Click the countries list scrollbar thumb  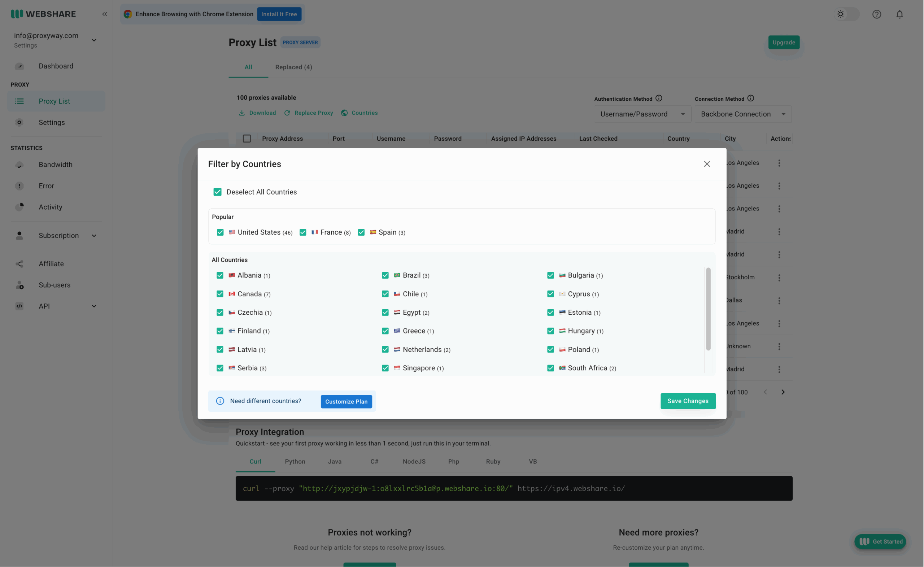click(709, 309)
